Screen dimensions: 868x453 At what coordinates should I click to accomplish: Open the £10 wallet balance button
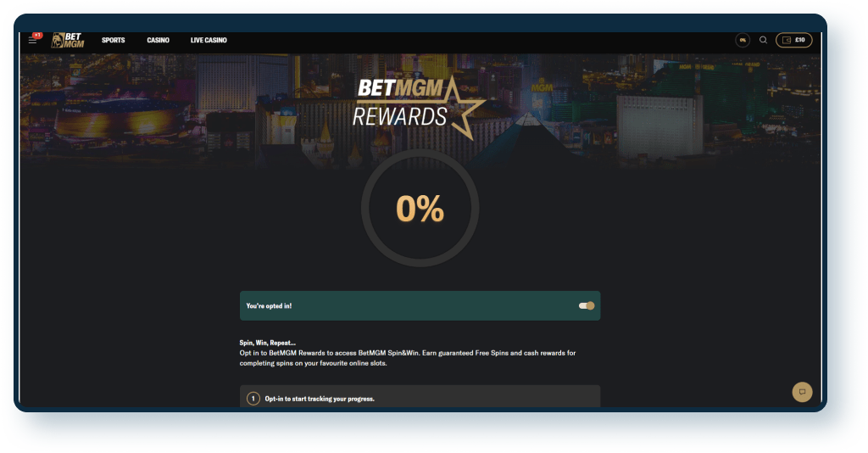point(793,40)
